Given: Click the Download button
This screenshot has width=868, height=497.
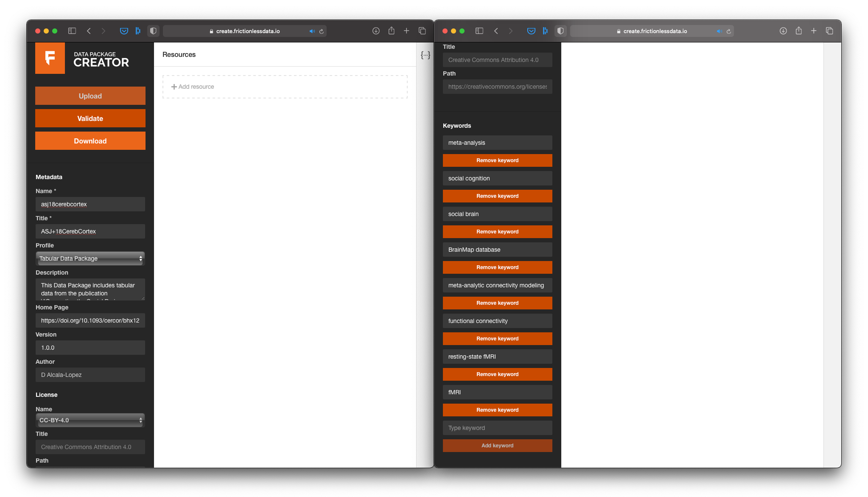Looking at the screenshot, I should [90, 141].
